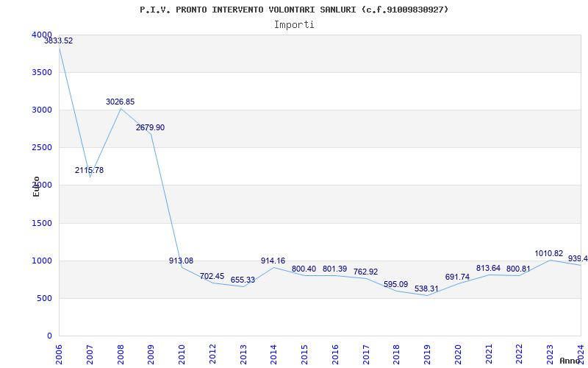Image resolution: width=588 pixels, height=368 pixels.
Task: Click the Importi subtitle
Action: [294, 25]
